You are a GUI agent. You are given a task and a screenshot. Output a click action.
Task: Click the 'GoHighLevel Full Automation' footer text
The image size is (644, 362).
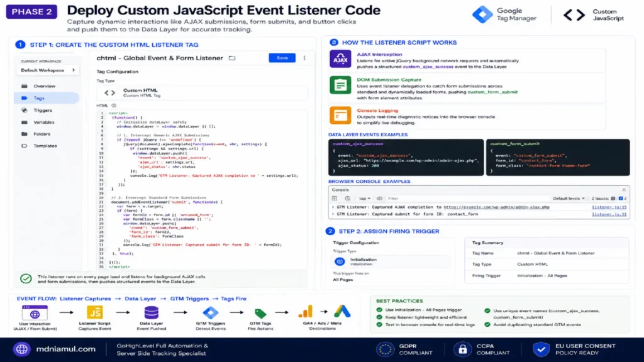162,346
